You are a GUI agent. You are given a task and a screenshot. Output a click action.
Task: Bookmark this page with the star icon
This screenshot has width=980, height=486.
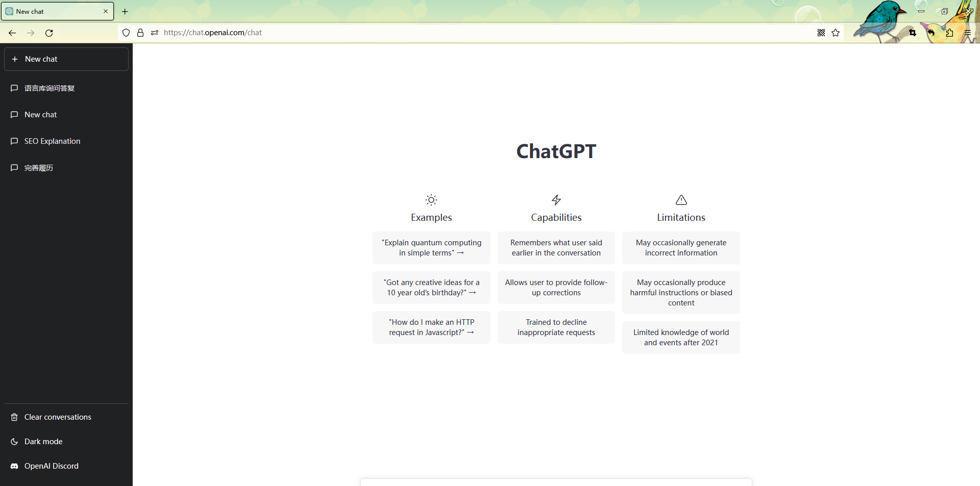pos(836,33)
